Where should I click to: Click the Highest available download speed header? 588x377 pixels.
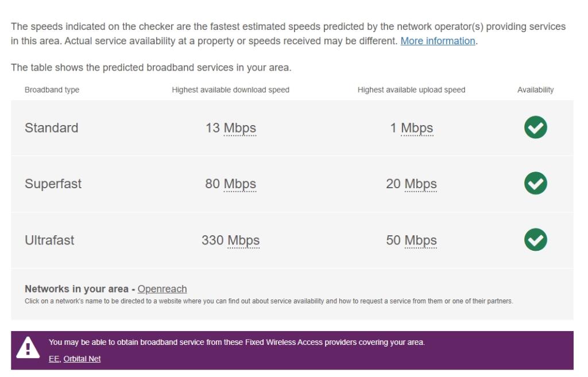click(x=231, y=89)
